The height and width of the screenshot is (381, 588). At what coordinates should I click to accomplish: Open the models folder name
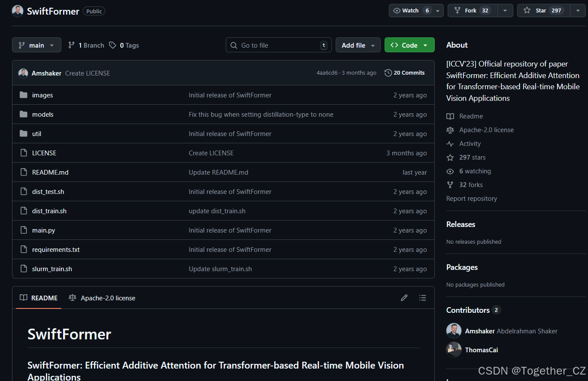pos(43,115)
